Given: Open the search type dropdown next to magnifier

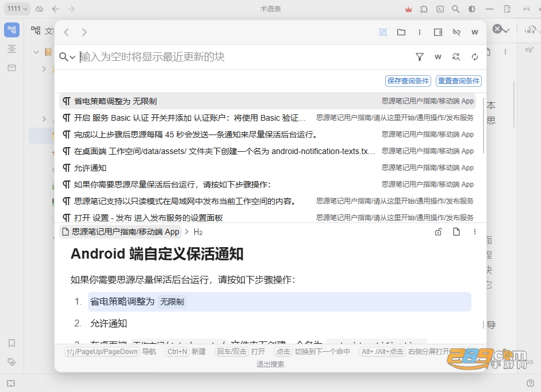Looking at the screenshot, I should tap(67, 57).
